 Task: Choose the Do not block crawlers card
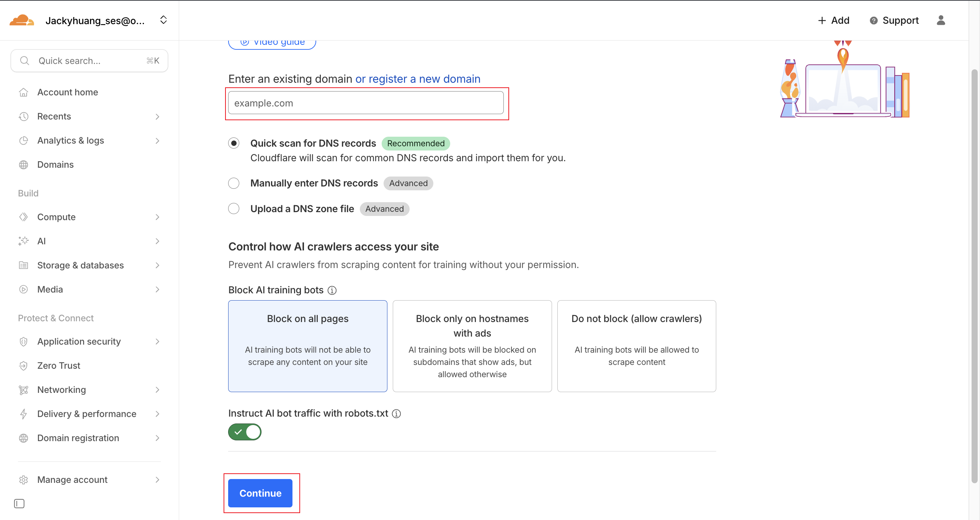coord(636,346)
